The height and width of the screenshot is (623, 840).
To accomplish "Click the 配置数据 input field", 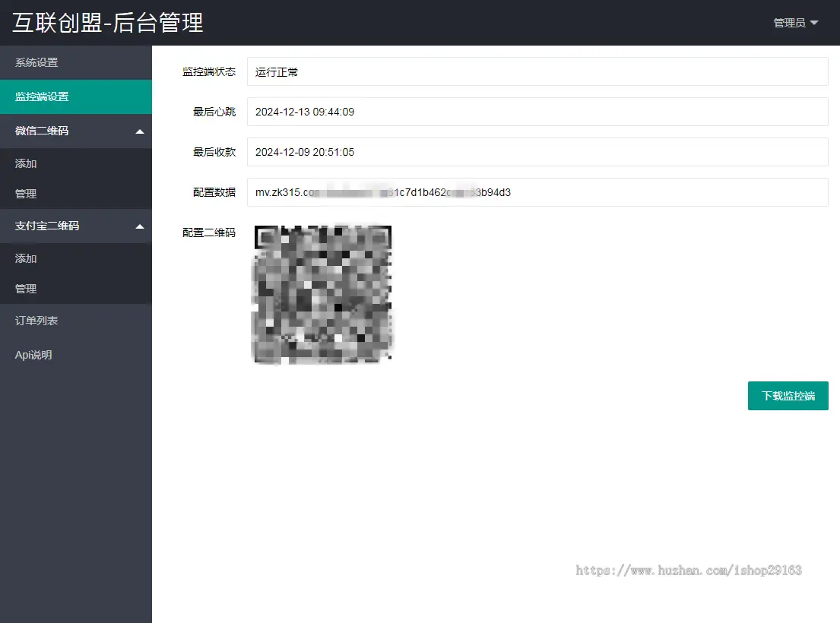I will pyautogui.click(x=537, y=192).
